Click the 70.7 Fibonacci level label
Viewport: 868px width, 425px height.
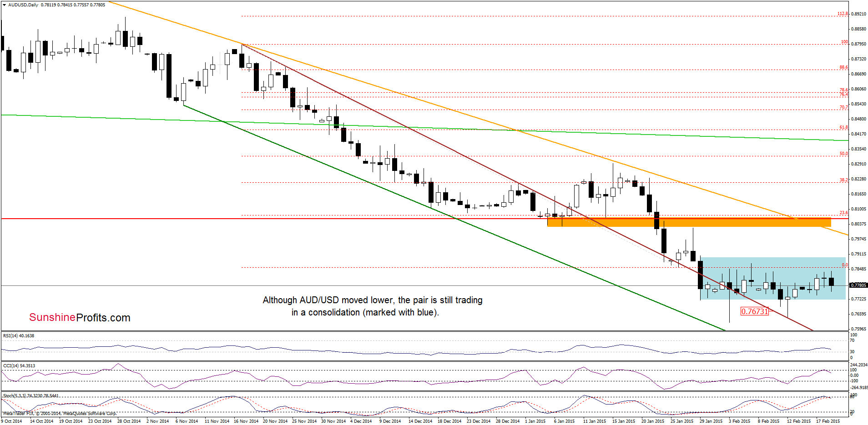pos(843,107)
